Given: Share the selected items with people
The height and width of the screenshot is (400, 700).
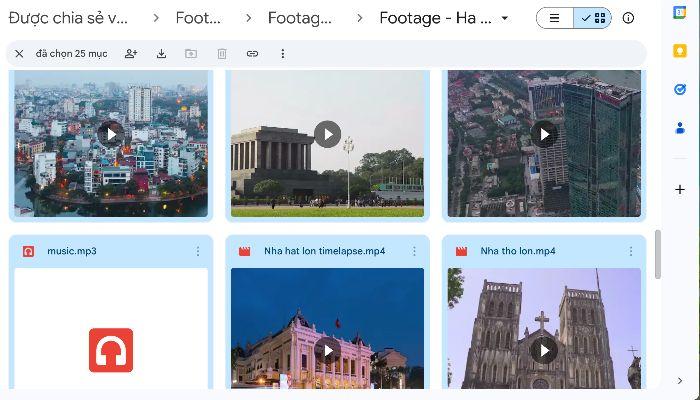Looking at the screenshot, I should pos(131,54).
